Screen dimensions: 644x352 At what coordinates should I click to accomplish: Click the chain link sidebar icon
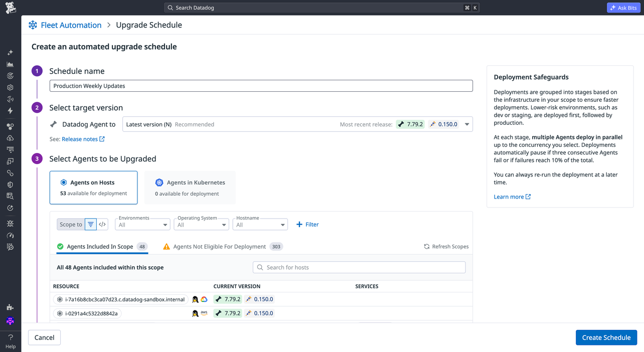tap(10, 173)
